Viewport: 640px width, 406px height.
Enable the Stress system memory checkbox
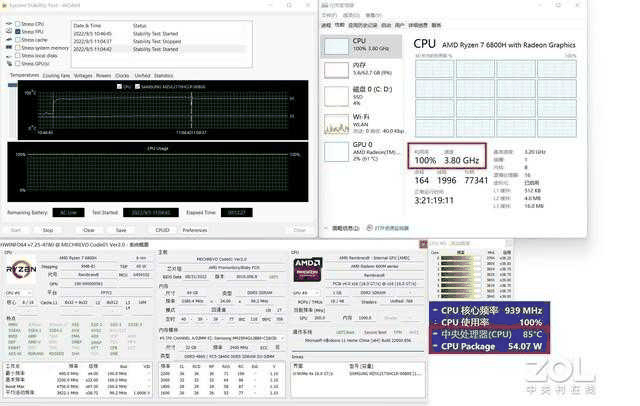(18, 48)
